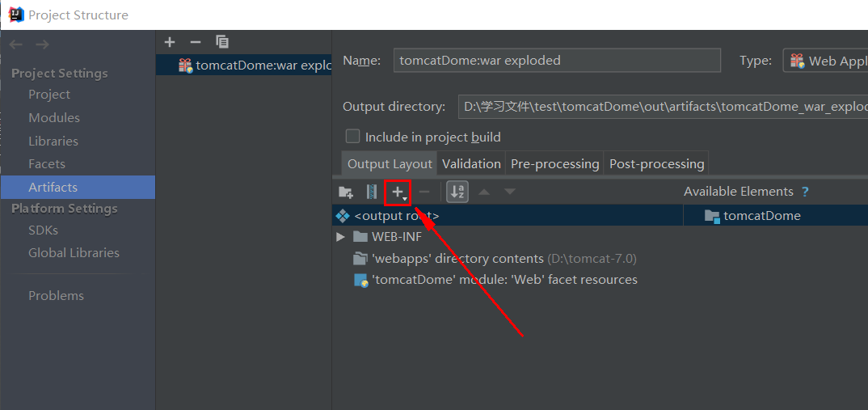Select the 'webapps' directory contents item
The height and width of the screenshot is (410, 868).
[x=457, y=259]
